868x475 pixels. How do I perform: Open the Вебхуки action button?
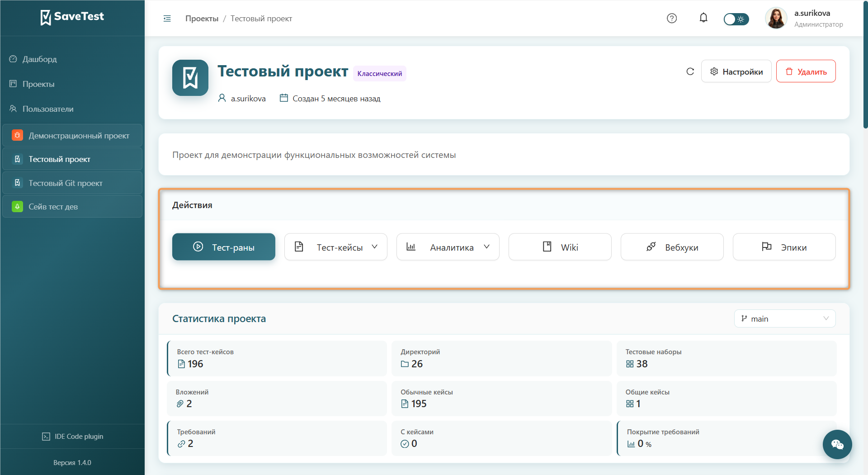672,247
